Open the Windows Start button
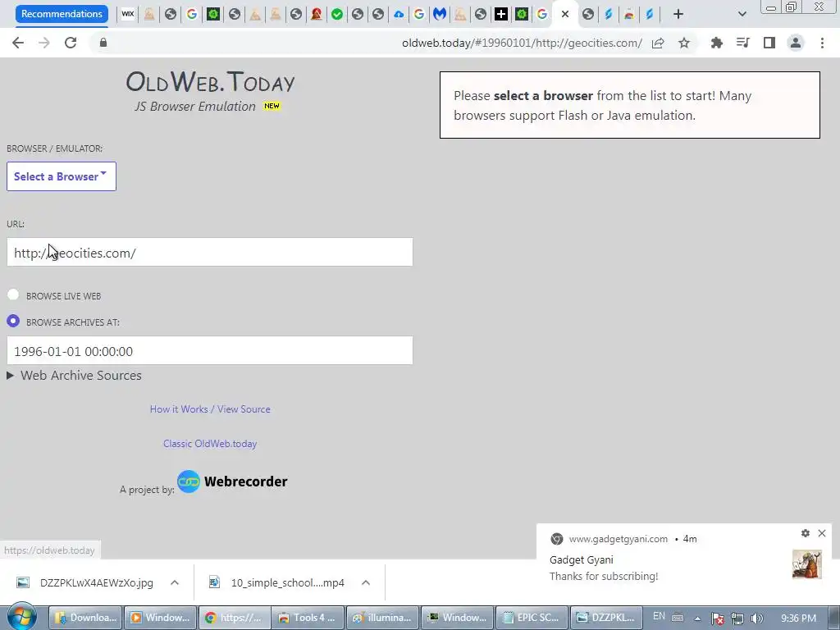The height and width of the screenshot is (630, 840). click(22, 617)
